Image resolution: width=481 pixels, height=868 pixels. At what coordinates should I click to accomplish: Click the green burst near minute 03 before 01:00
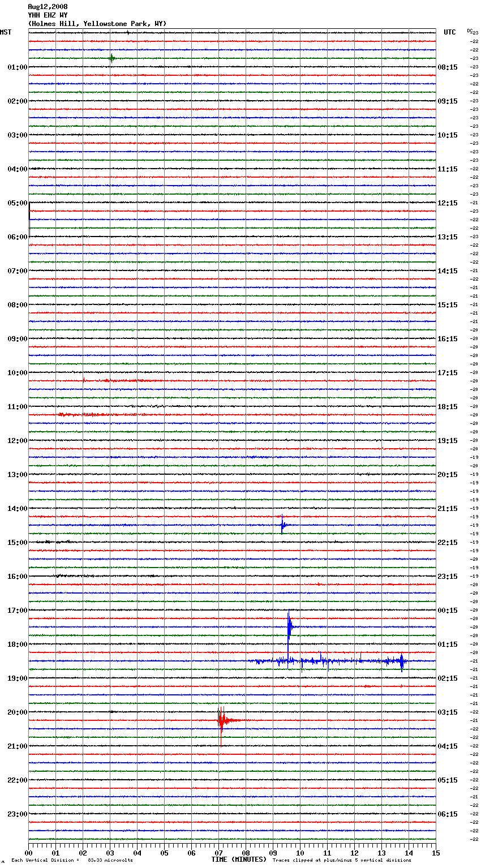click(111, 58)
